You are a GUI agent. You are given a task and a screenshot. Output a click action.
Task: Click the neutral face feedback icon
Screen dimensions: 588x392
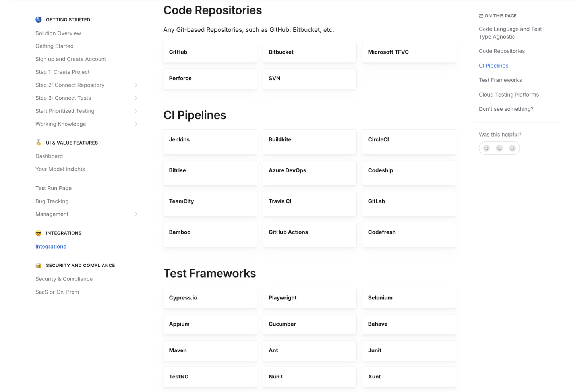coord(499,148)
